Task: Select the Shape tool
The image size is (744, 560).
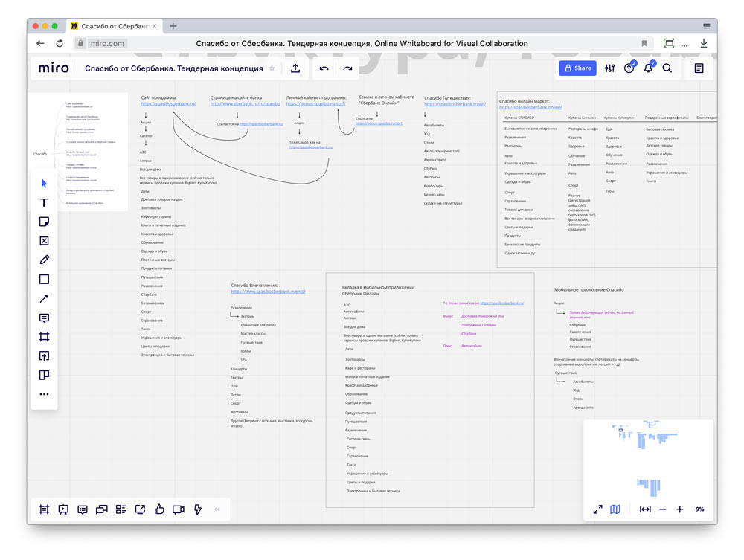Action: click(44, 279)
